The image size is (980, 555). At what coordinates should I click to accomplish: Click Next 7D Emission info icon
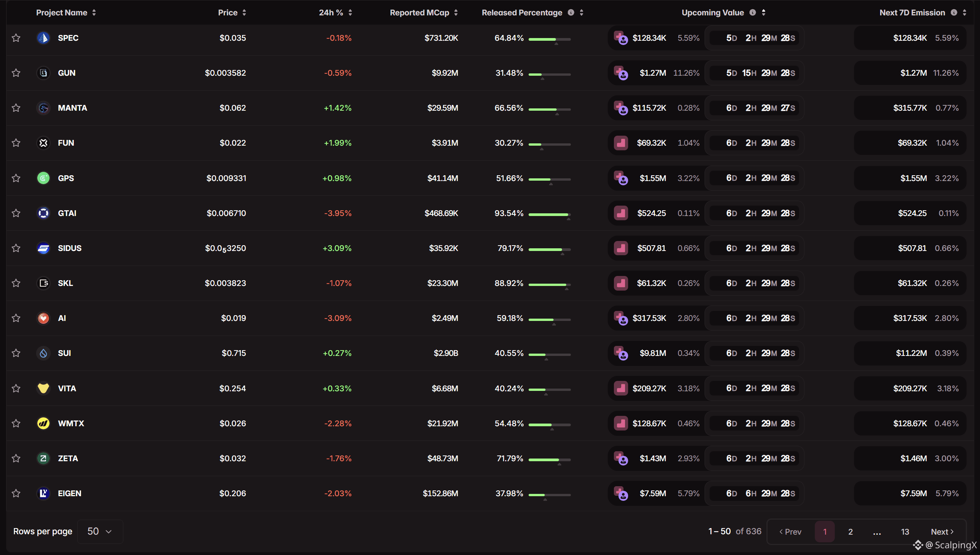click(954, 12)
